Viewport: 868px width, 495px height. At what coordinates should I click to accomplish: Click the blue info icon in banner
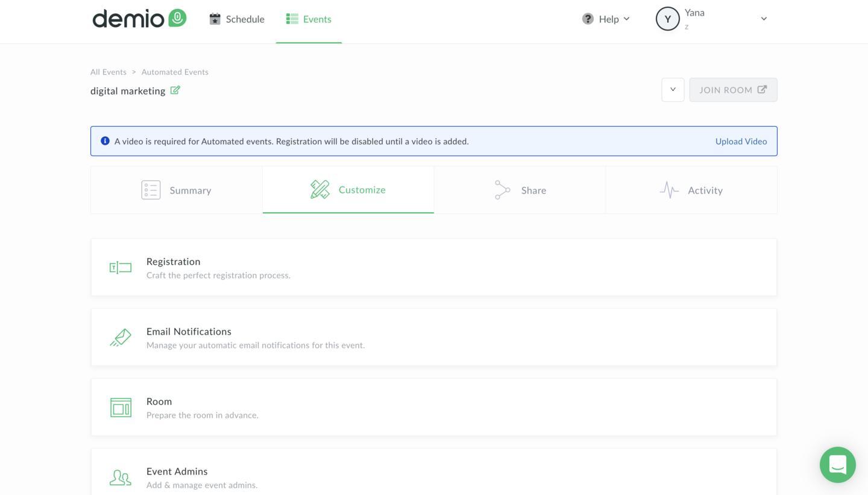pos(105,141)
